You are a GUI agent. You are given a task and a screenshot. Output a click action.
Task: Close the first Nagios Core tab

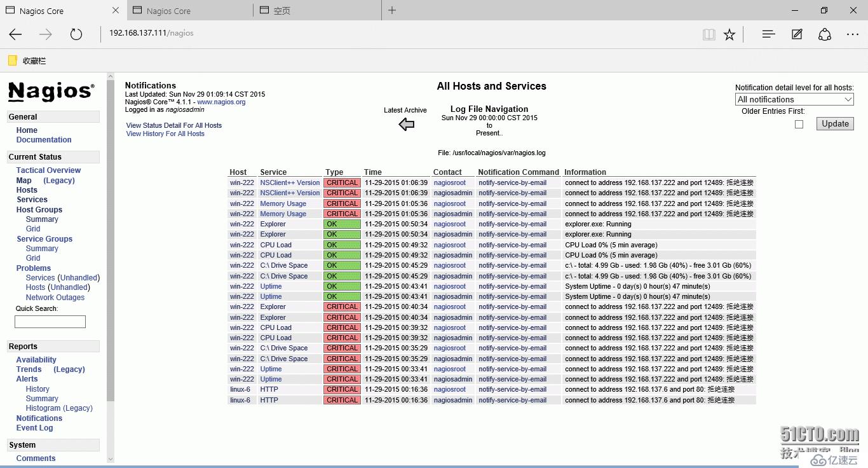(115, 10)
